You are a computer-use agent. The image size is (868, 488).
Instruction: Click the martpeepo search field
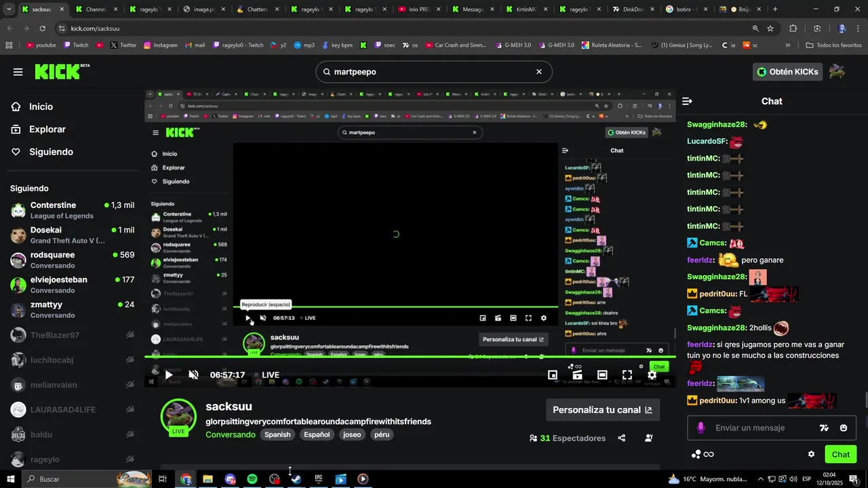434,72
